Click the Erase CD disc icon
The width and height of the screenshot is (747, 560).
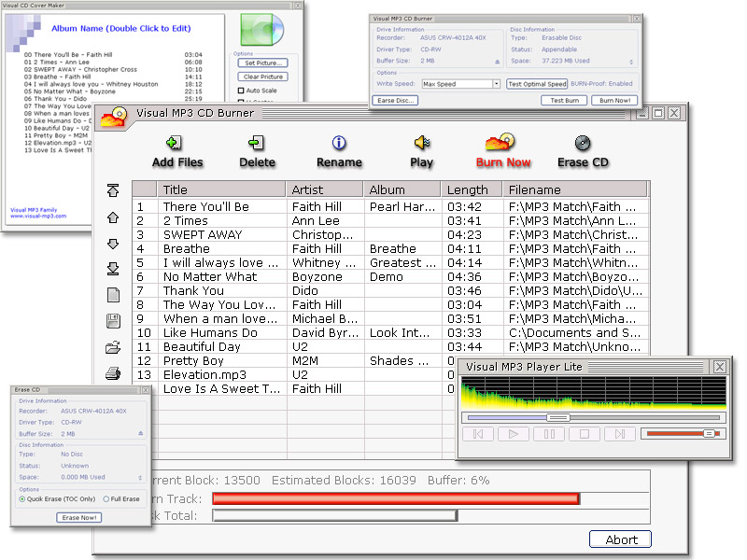(582, 143)
